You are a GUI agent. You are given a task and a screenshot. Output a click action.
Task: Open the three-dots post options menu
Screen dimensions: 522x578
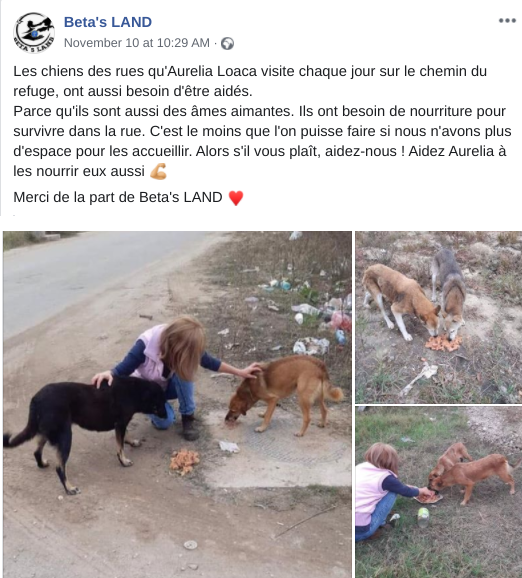(507, 21)
